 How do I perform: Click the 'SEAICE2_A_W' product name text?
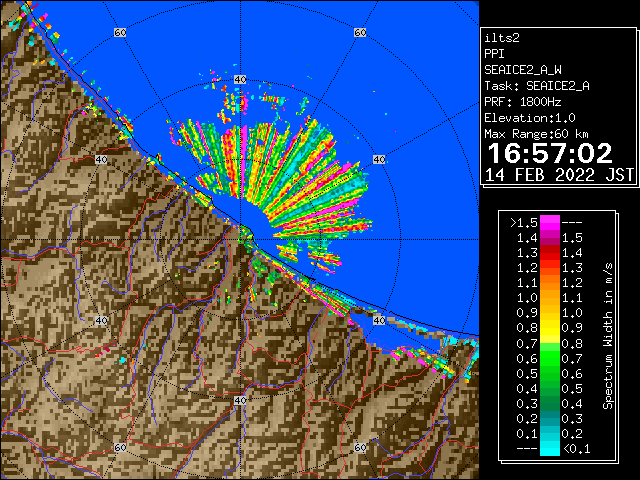click(523, 70)
